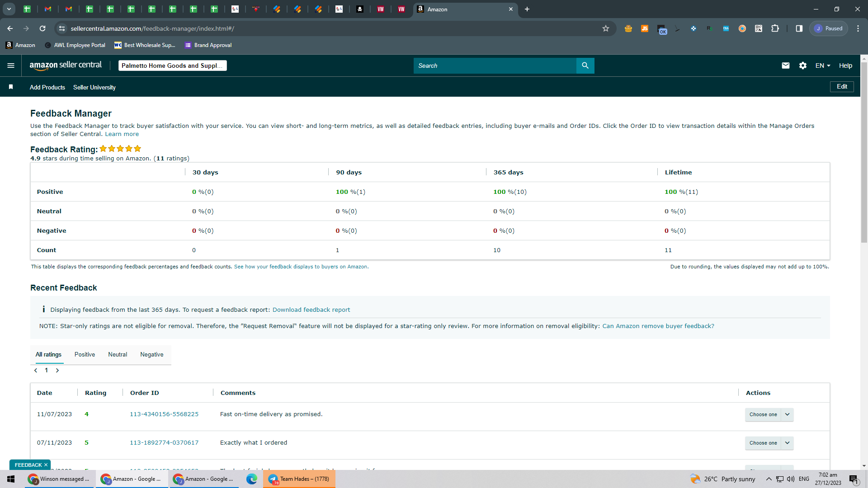
Task: Open Microsoft Edge from taskbar
Action: click(x=252, y=479)
